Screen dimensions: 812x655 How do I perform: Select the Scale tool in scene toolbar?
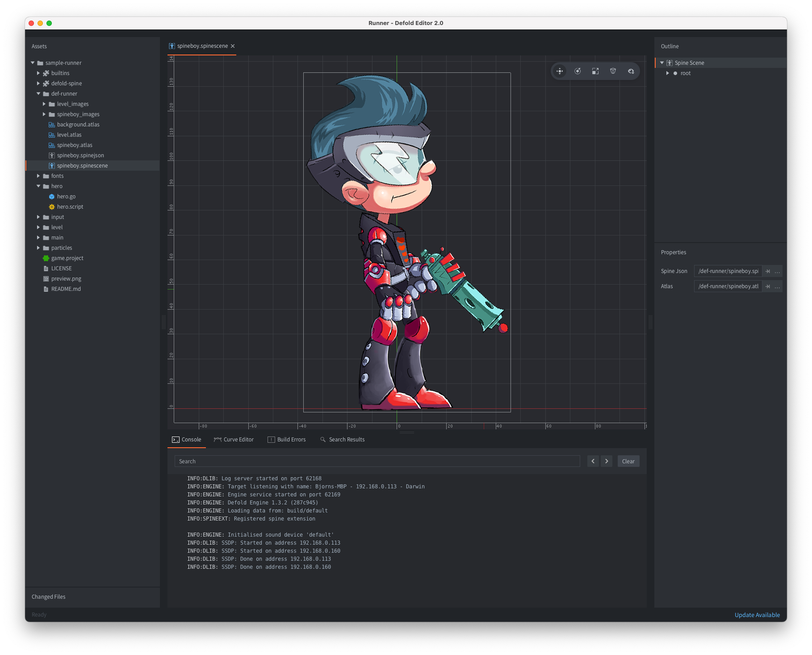(x=595, y=71)
